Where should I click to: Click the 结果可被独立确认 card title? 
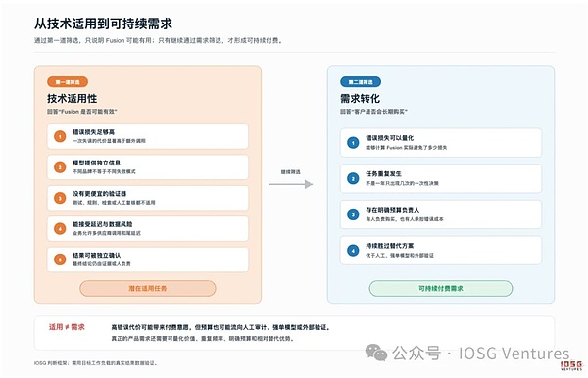[96, 256]
